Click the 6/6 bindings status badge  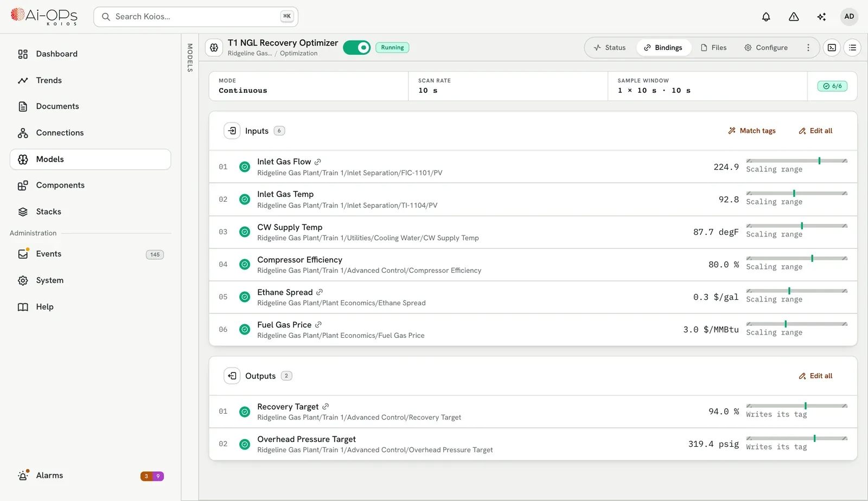coord(832,86)
